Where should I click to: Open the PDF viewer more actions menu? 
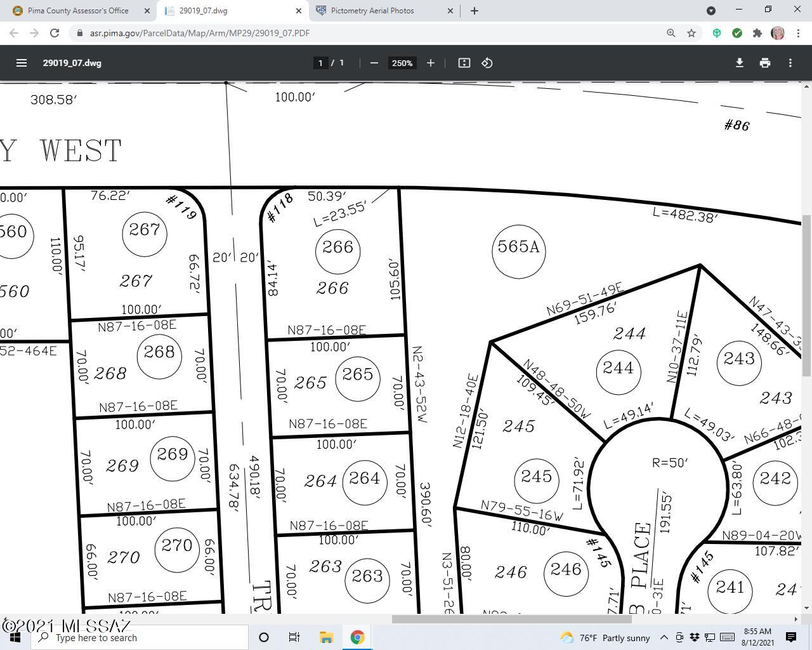790,63
